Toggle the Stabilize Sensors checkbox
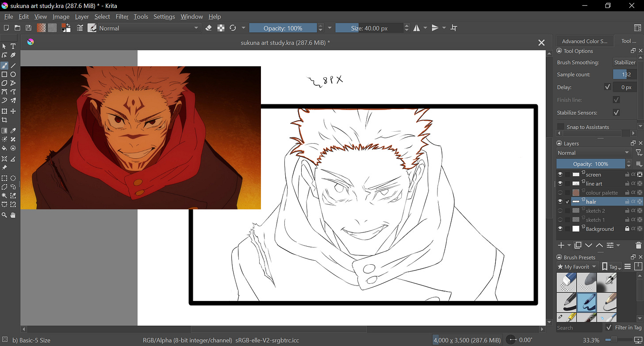The width and height of the screenshot is (644, 346). point(616,113)
